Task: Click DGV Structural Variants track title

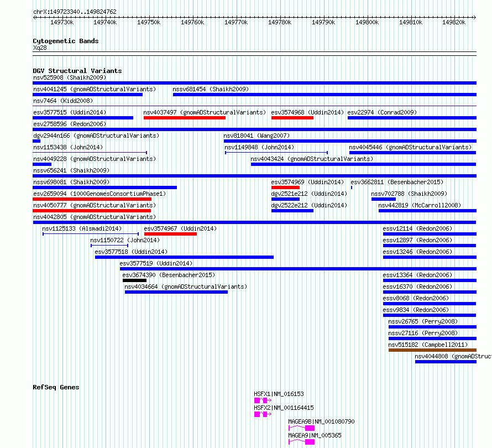Action: [x=77, y=71]
